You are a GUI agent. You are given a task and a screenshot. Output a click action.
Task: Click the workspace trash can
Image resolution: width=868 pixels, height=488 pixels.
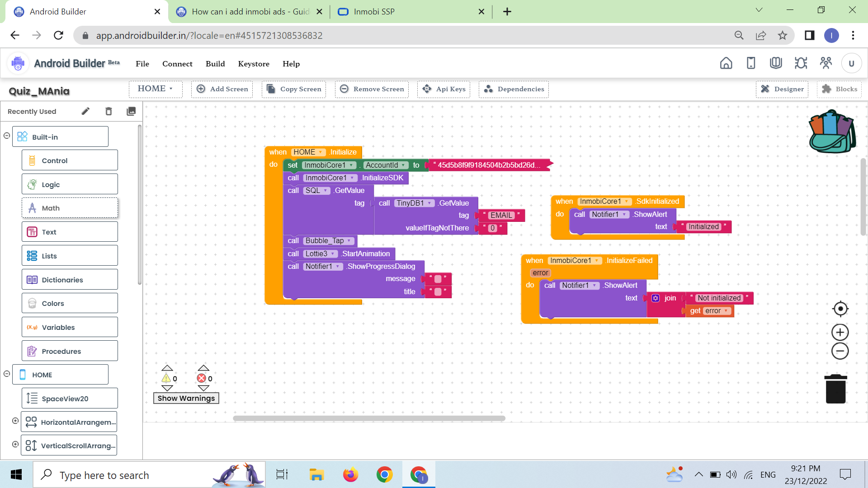pos(835,389)
